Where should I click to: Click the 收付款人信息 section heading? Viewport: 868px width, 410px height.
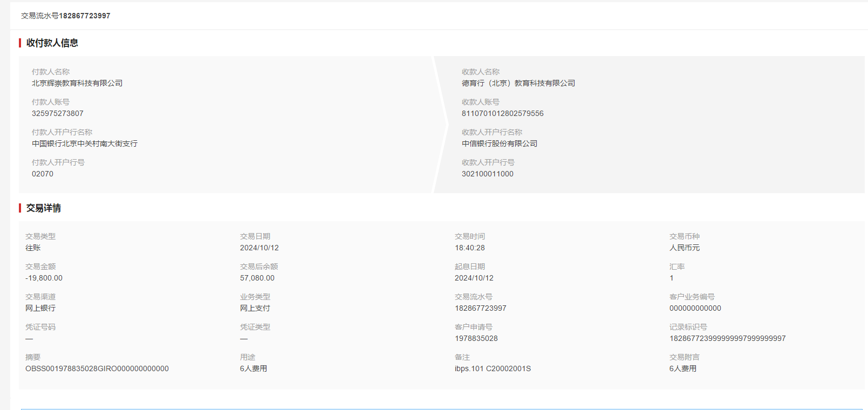tap(52, 43)
